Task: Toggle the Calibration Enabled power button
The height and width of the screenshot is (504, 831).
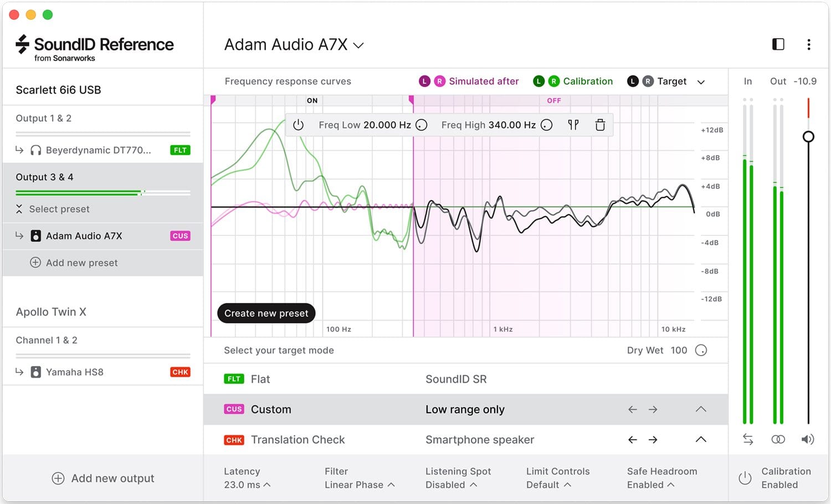Action: coord(745,478)
